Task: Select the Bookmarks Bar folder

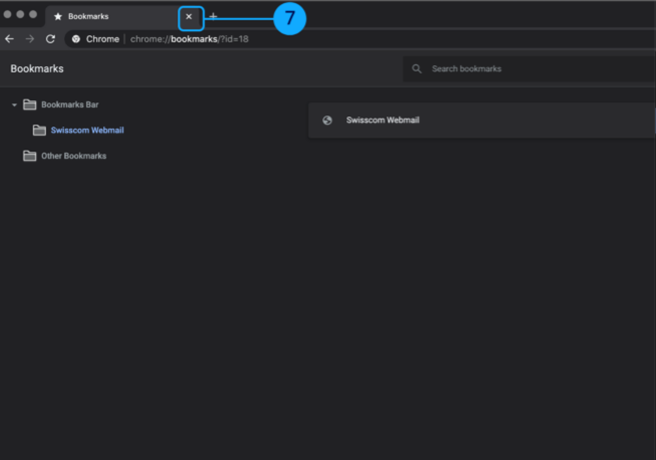Action: [70, 105]
